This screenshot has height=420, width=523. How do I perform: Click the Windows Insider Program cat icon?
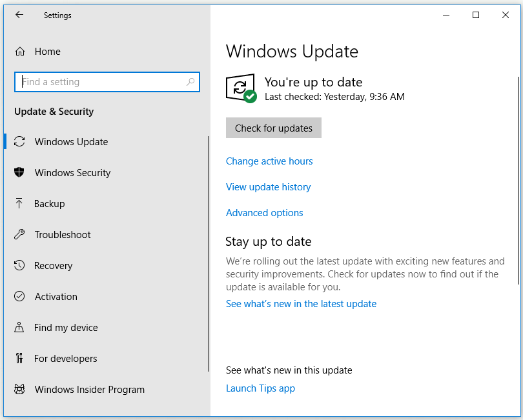click(x=19, y=389)
